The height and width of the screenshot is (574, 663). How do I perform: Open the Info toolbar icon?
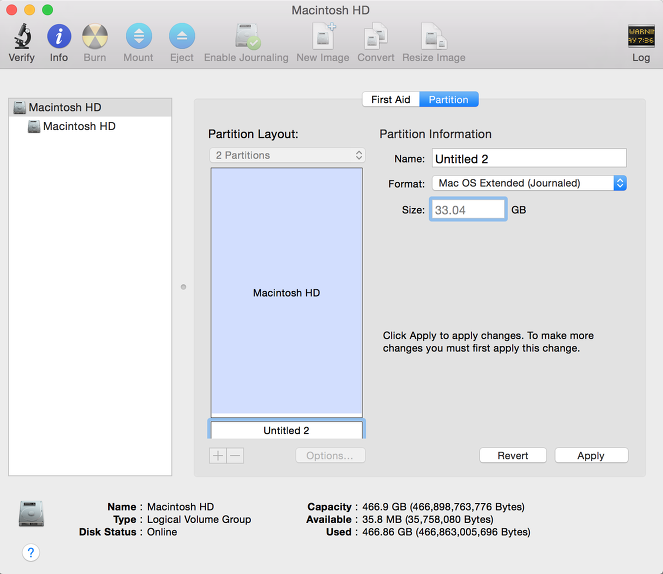point(59,36)
